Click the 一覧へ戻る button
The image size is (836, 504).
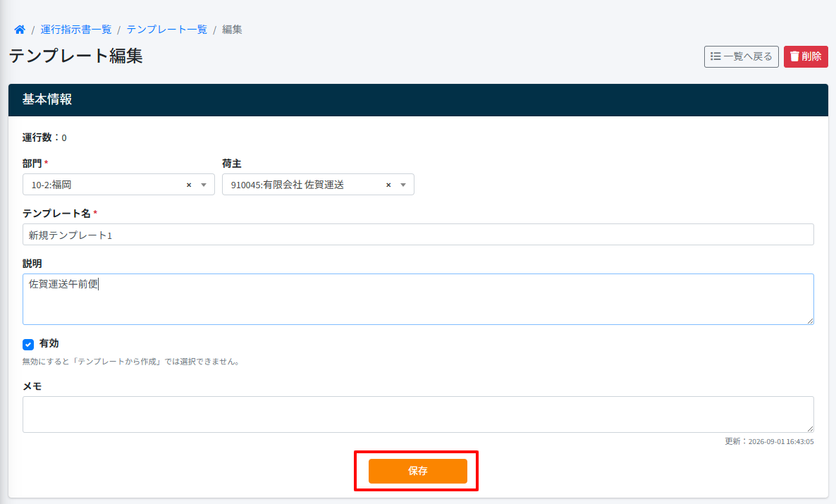click(741, 56)
